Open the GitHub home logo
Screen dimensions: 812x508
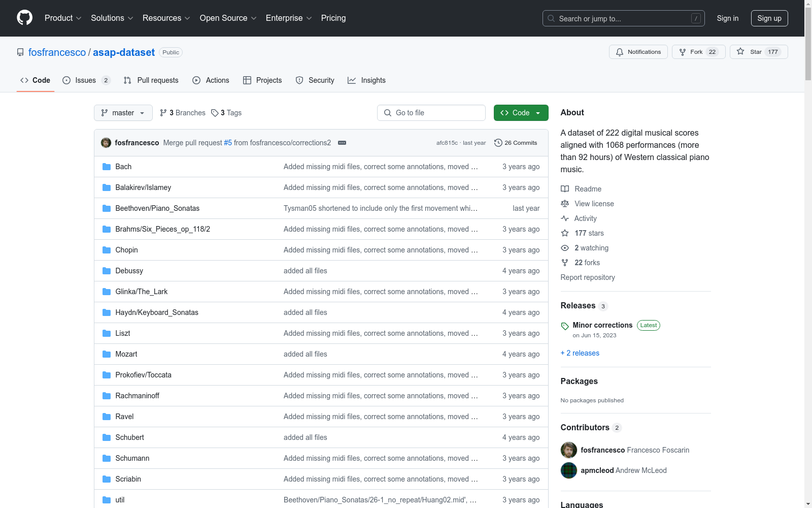pyautogui.click(x=24, y=18)
